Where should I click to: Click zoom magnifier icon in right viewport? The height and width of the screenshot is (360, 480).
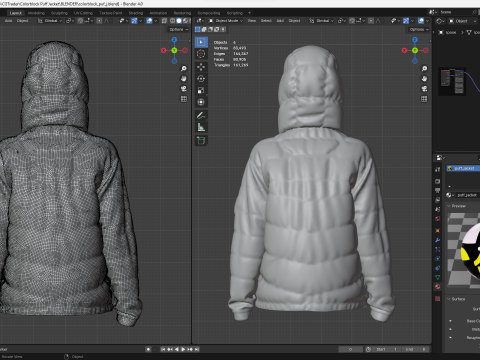click(x=424, y=68)
